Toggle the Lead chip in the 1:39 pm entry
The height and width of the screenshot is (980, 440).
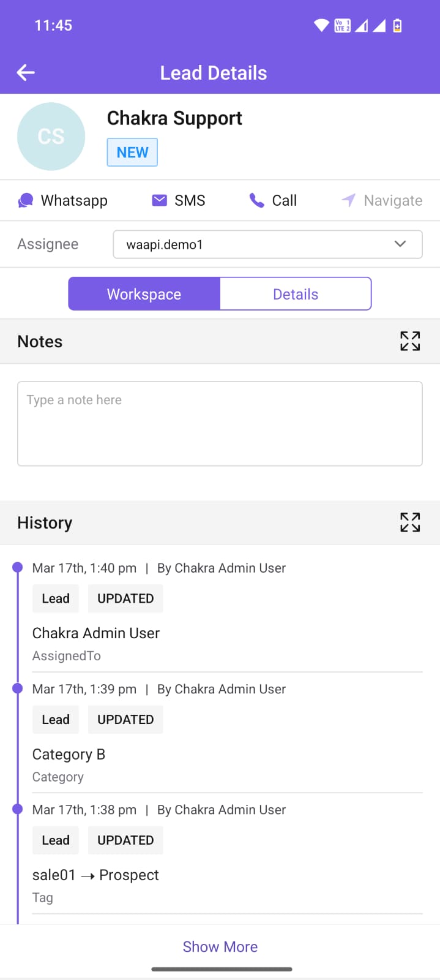pyautogui.click(x=55, y=719)
